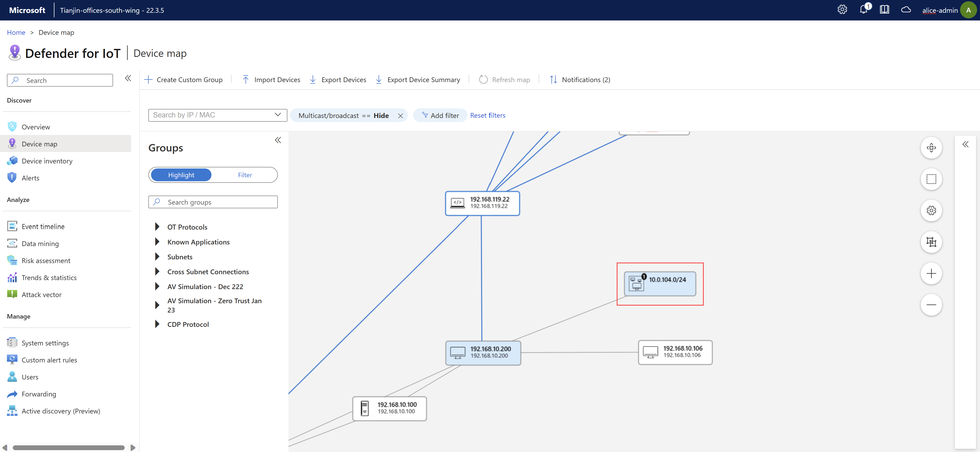Click the Risk assessment icon in sidebar
Viewport: 980px width, 452px height.
12,260
